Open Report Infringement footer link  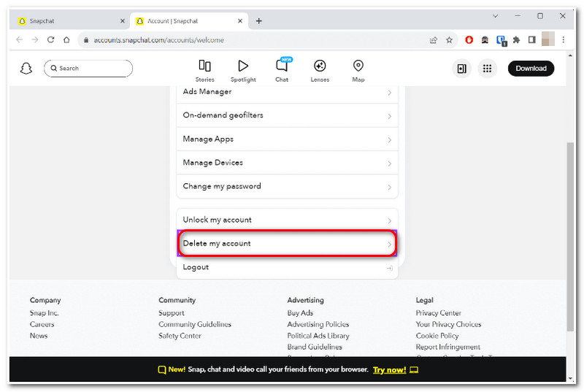[448, 347]
